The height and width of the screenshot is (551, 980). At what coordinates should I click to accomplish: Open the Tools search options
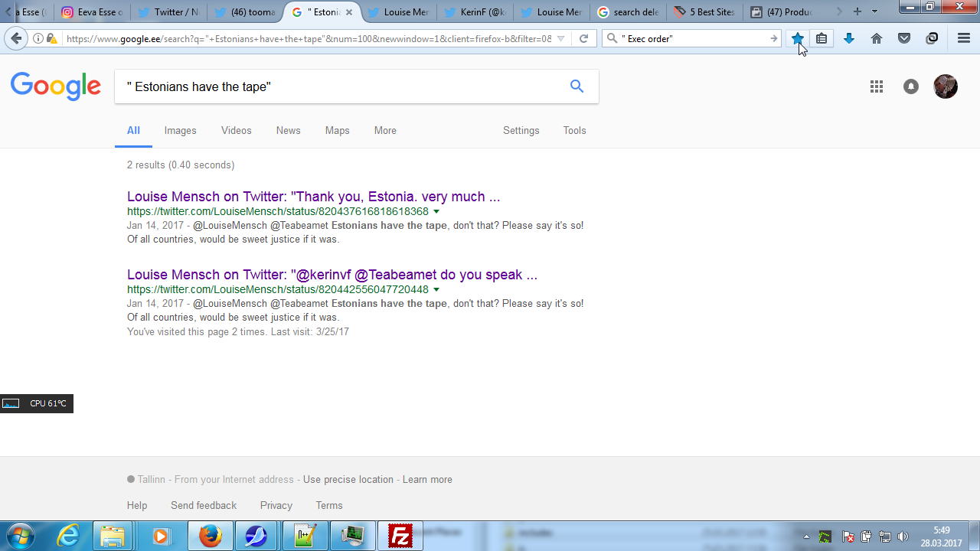click(574, 131)
